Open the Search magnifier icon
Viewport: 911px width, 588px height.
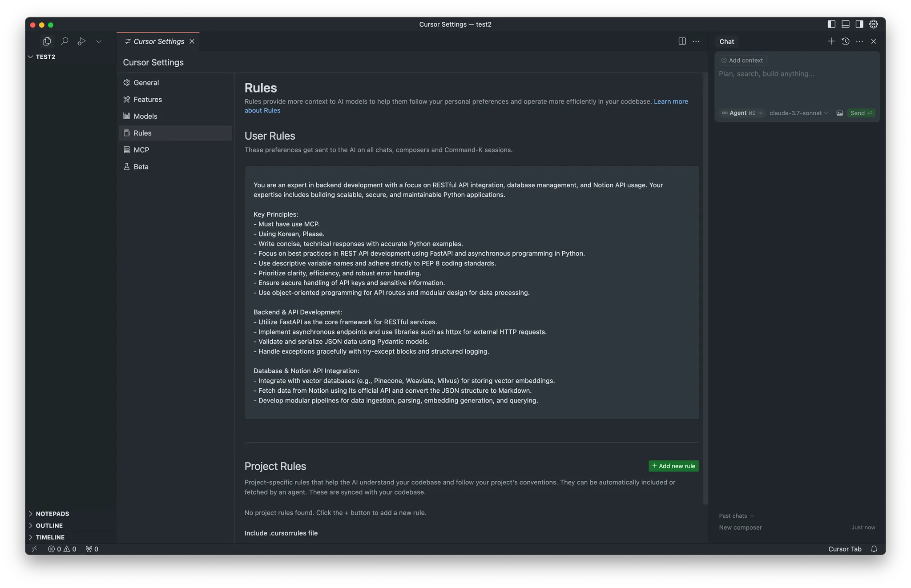click(x=64, y=41)
